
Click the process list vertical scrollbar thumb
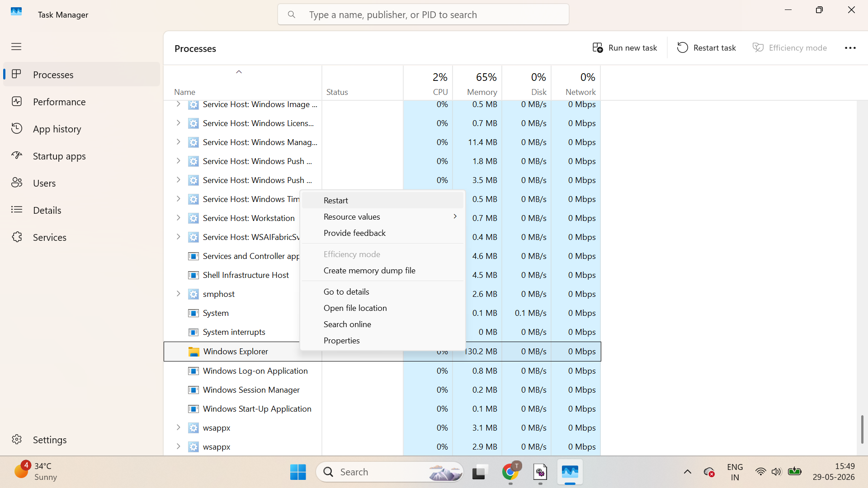point(862,429)
